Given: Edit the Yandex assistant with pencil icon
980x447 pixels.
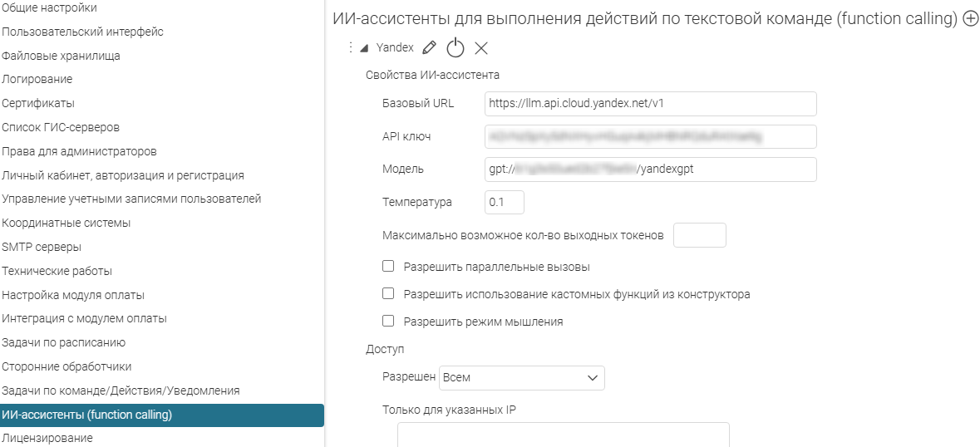Looking at the screenshot, I should [430, 47].
